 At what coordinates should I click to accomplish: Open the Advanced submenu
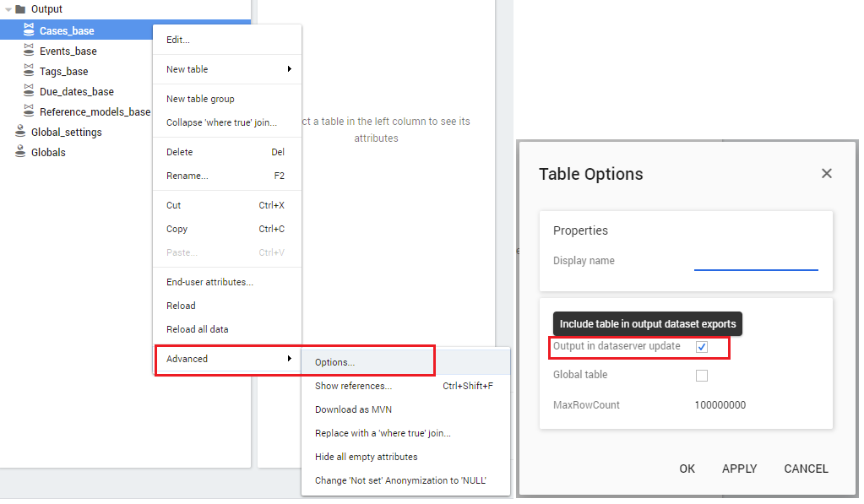coord(226,359)
